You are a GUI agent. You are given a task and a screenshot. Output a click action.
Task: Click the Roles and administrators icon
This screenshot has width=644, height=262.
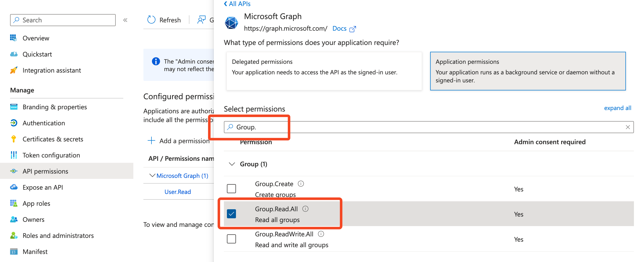14,235
